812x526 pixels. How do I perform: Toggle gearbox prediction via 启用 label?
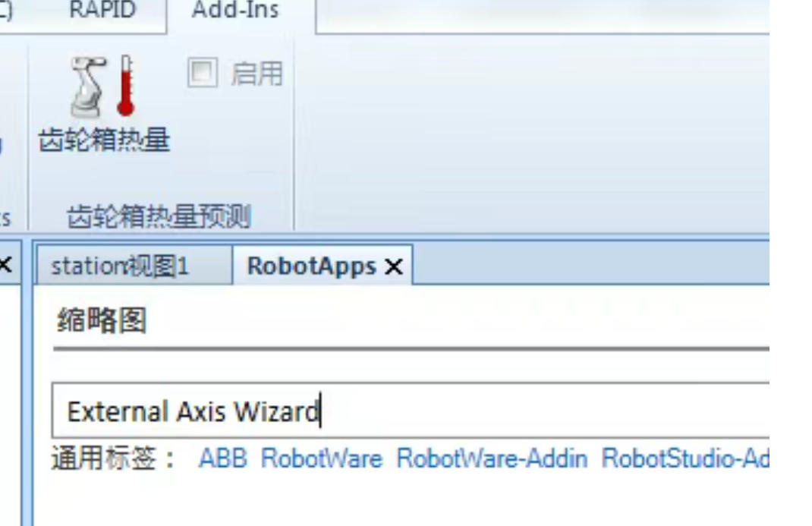click(257, 74)
